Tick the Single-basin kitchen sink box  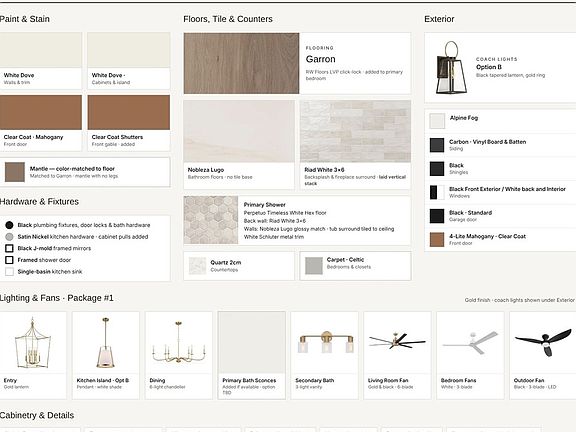pos(10,272)
